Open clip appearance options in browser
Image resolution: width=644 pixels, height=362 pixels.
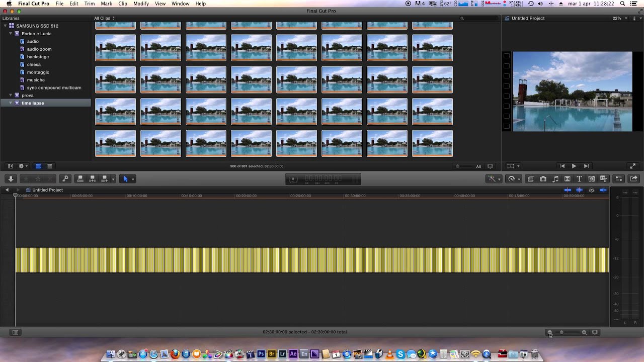(x=490, y=166)
